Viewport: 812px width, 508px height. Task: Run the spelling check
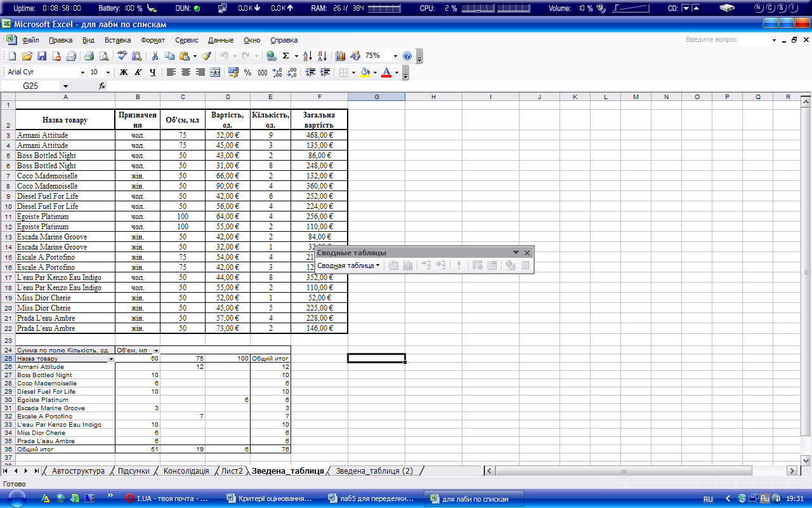tap(122, 56)
